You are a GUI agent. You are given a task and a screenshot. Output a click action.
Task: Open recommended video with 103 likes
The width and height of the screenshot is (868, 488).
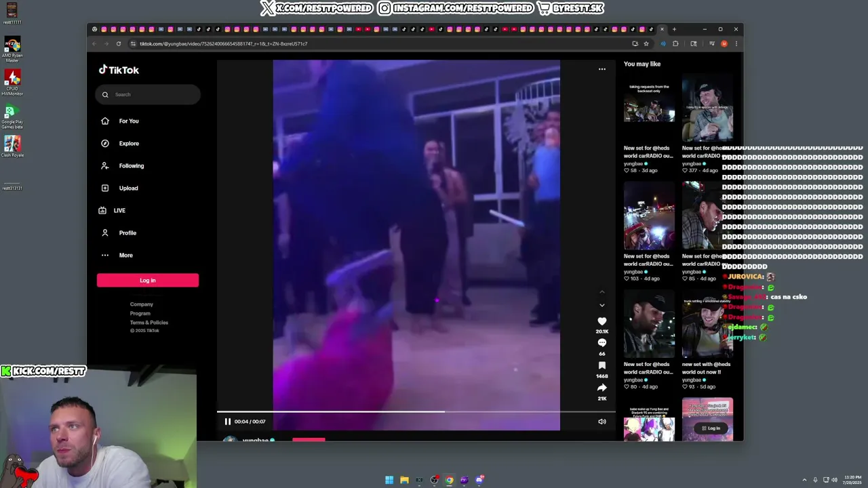point(649,216)
